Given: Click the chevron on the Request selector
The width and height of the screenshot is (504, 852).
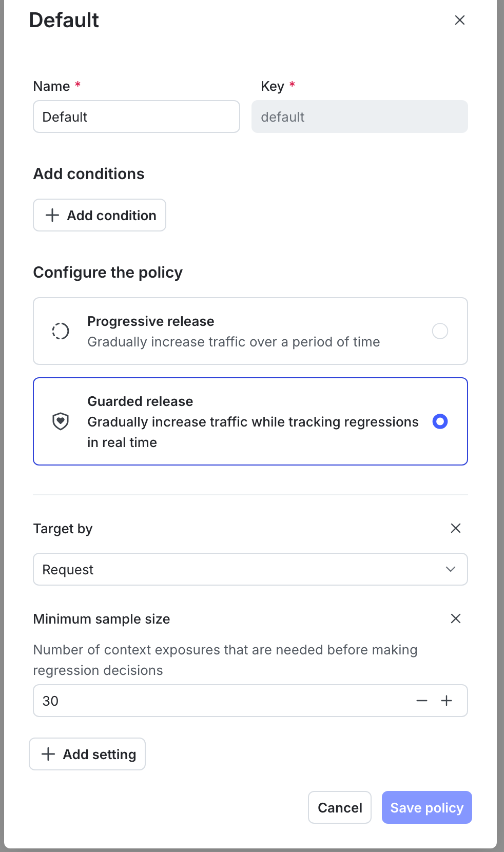Looking at the screenshot, I should click(x=450, y=569).
